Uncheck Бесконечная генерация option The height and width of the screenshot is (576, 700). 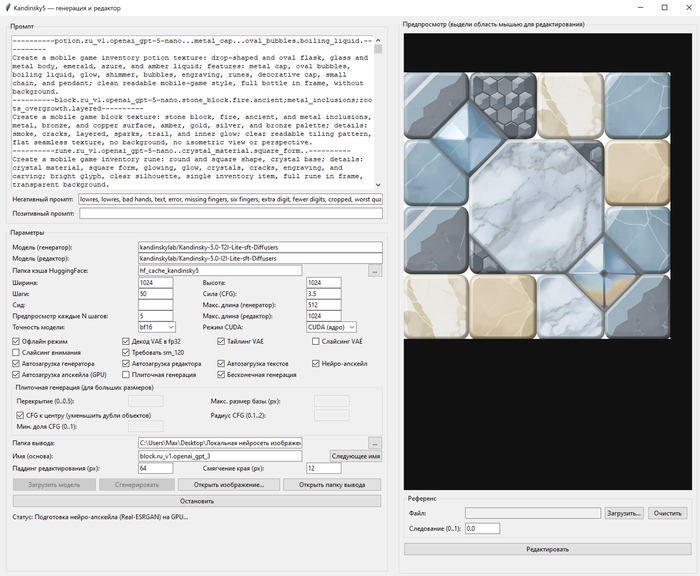pos(220,375)
